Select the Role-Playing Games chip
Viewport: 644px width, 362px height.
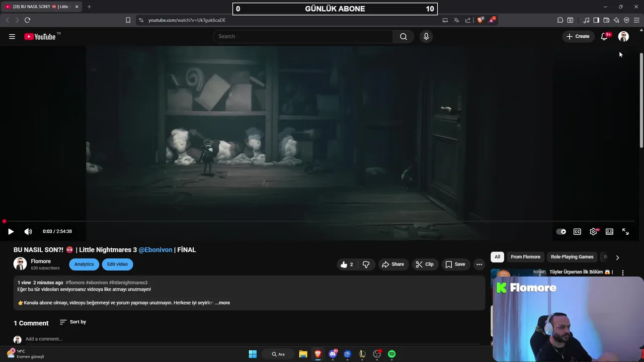pos(572,257)
